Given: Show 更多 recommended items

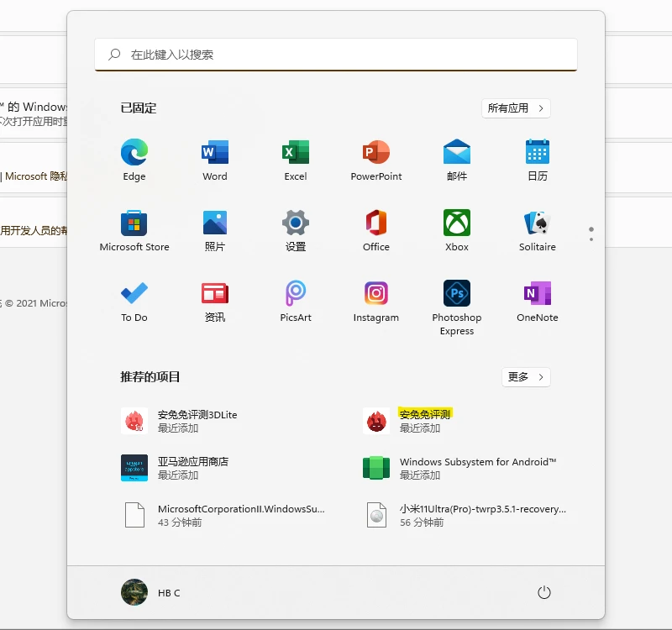Looking at the screenshot, I should click(x=526, y=376).
